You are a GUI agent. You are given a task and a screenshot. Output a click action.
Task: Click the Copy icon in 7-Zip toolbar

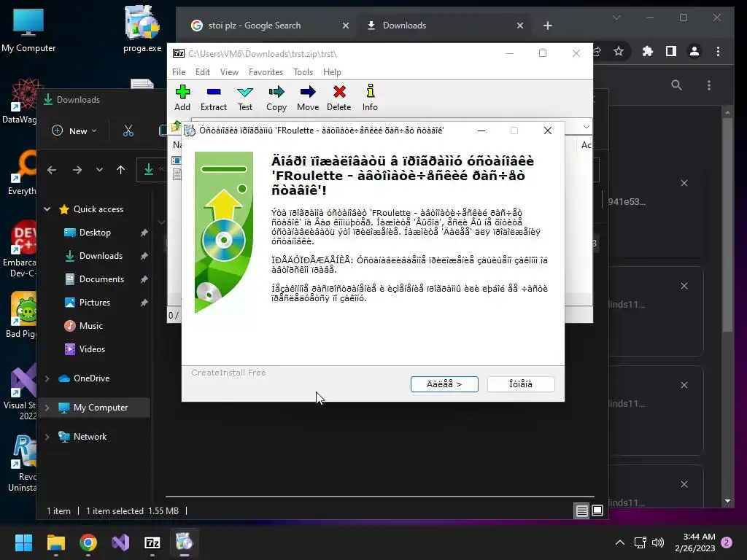pyautogui.click(x=276, y=98)
